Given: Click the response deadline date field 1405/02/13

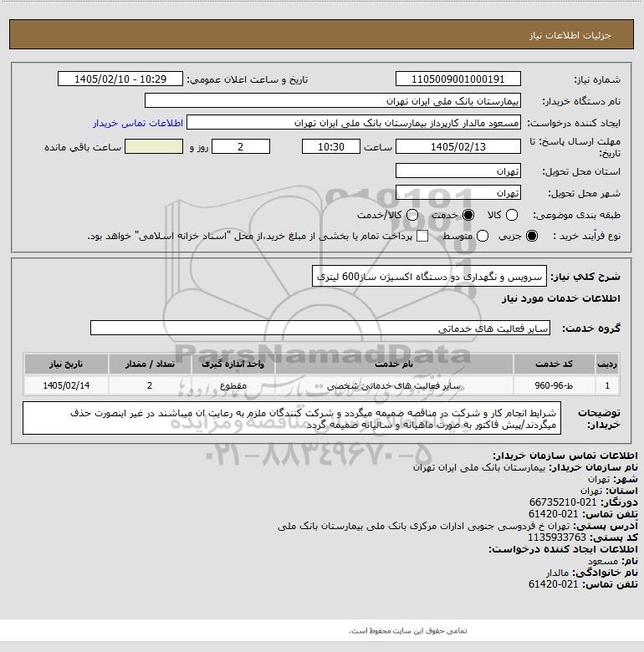Looking at the screenshot, I should (x=458, y=146).
